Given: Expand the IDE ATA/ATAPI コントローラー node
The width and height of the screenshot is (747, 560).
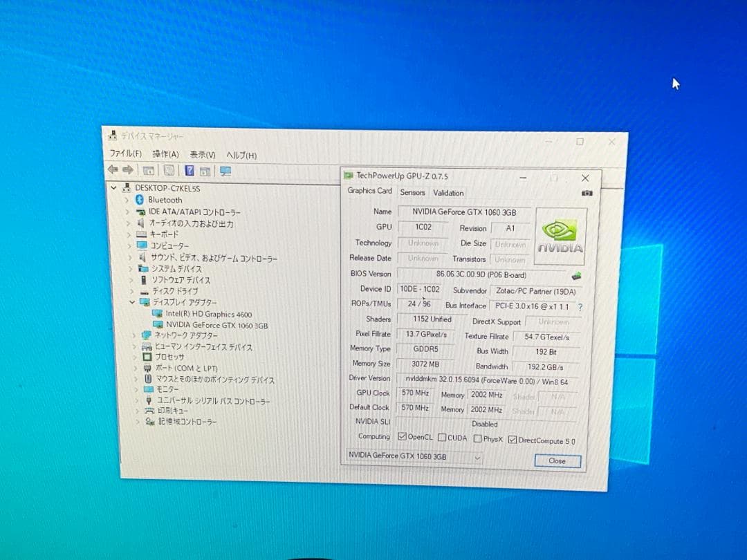Looking at the screenshot, I should (x=128, y=211).
